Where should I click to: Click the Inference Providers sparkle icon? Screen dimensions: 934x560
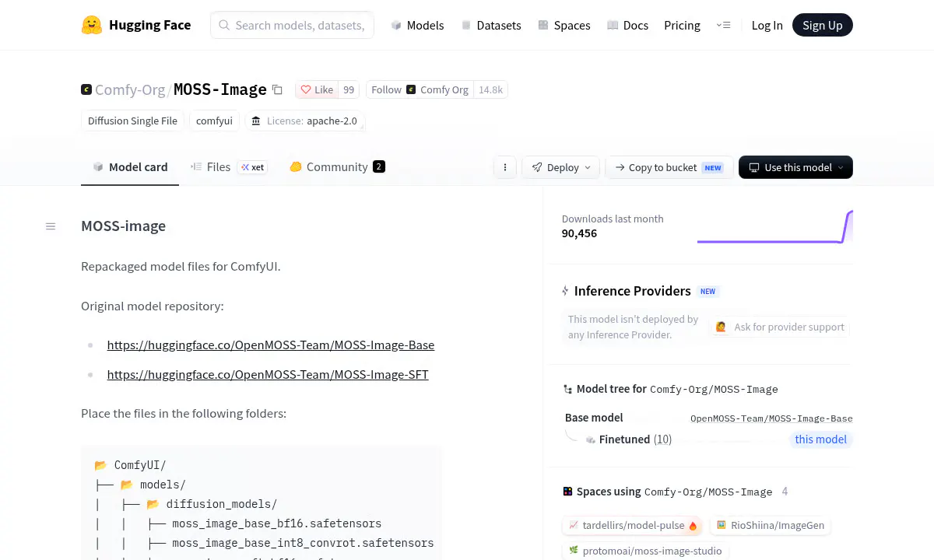(566, 291)
